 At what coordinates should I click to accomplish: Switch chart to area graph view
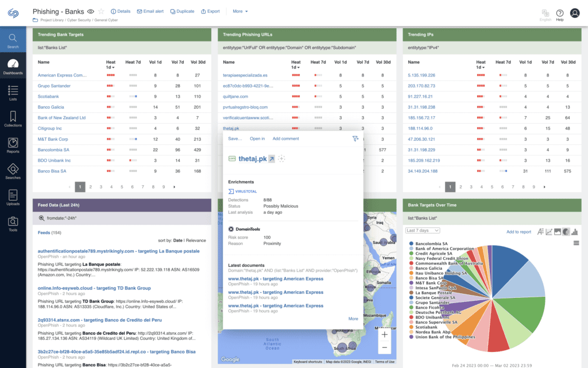(x=557, y=232)
